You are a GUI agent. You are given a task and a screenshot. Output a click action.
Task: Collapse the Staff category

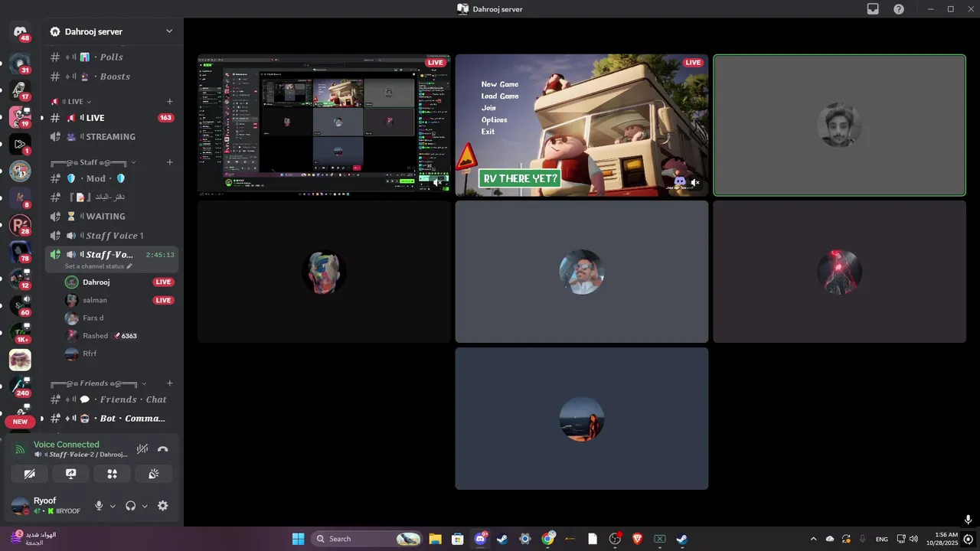tap(93, 162)
